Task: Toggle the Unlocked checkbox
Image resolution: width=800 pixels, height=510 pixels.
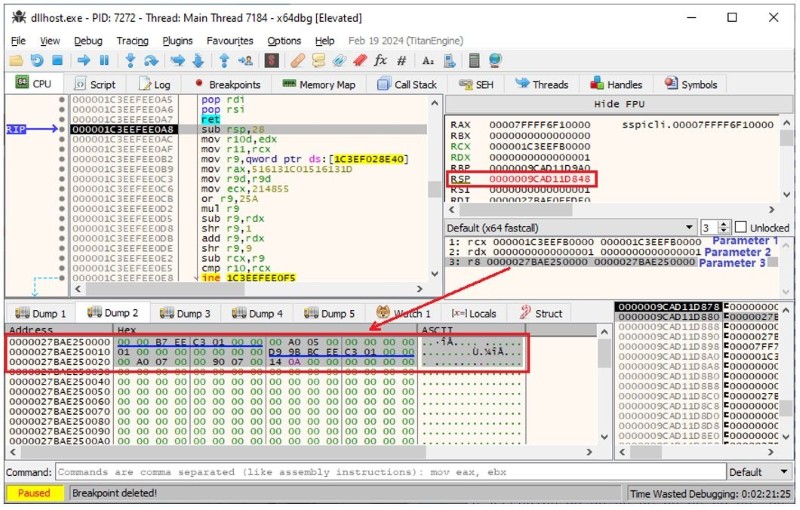Action: point(741,227)
